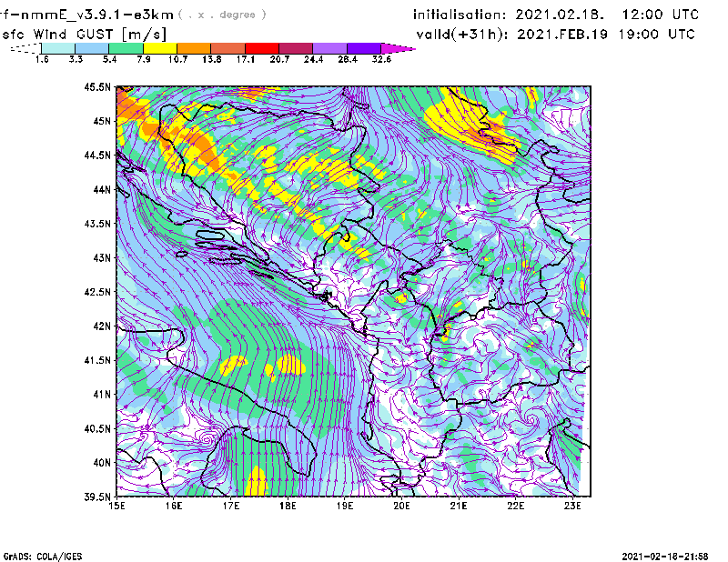Click the 40.5N latitude label
The image size is (728, 562).
97,429
